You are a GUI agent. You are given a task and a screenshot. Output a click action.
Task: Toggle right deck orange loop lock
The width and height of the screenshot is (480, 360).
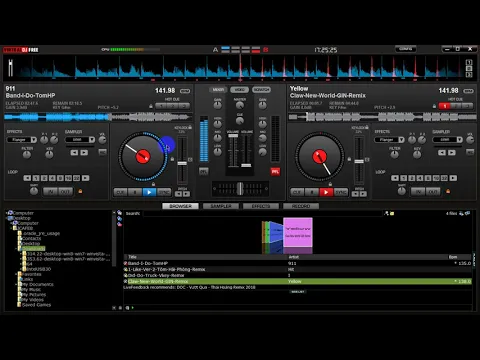coord(448,191)
